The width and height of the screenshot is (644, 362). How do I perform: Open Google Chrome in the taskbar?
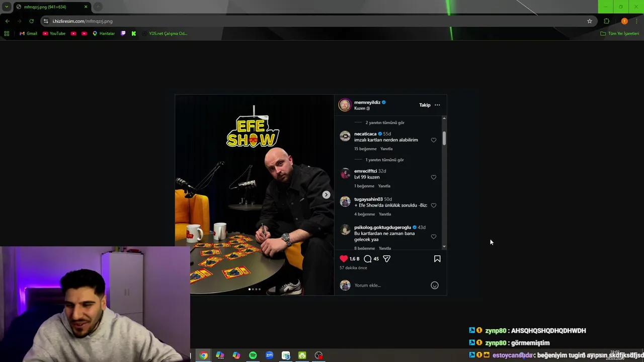203,355
